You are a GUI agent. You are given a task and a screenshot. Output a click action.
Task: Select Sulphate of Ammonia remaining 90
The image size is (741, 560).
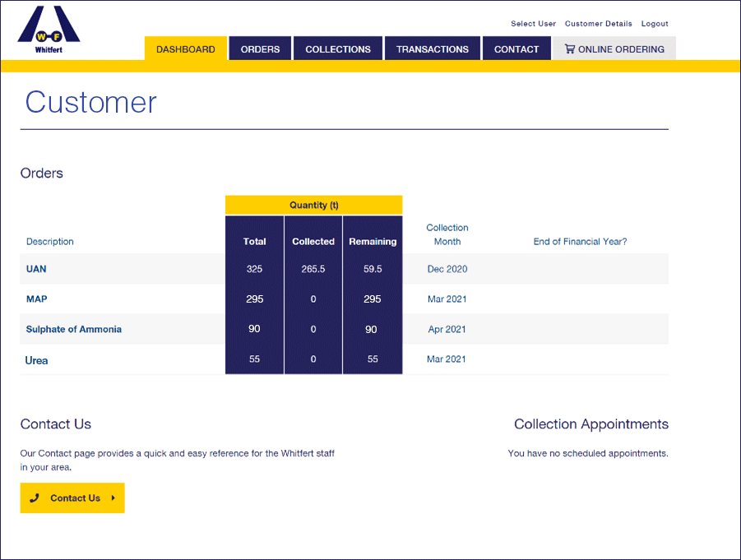click(x=371, y=330)
